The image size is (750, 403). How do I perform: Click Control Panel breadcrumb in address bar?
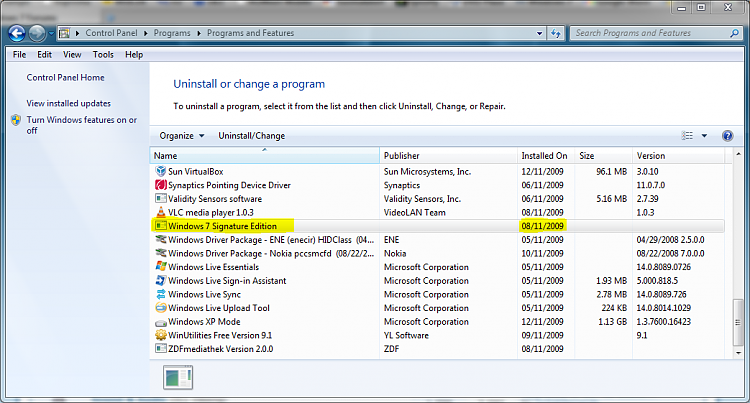tap(111, 33)
